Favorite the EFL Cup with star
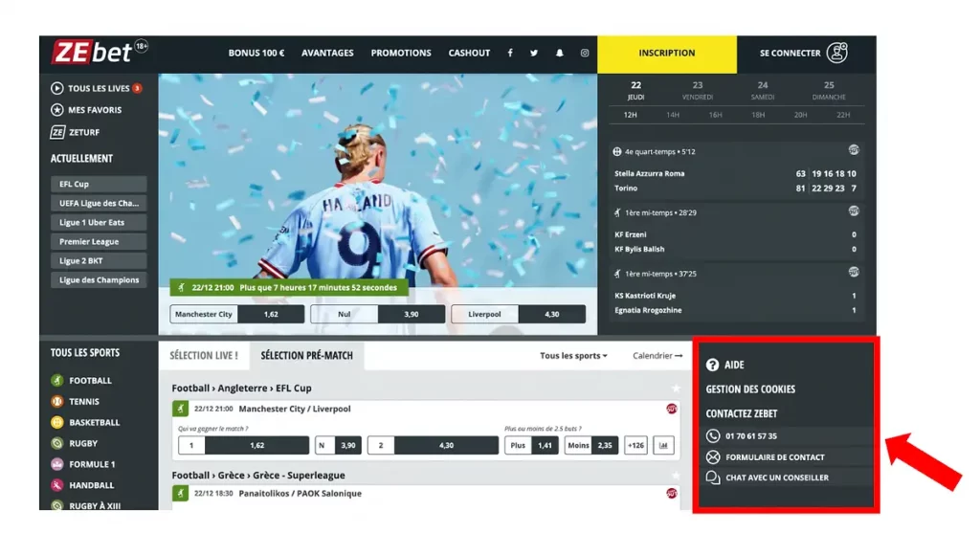Image resolution: width=980 pixels, height=555 pixels. click(x=676, y=388)
